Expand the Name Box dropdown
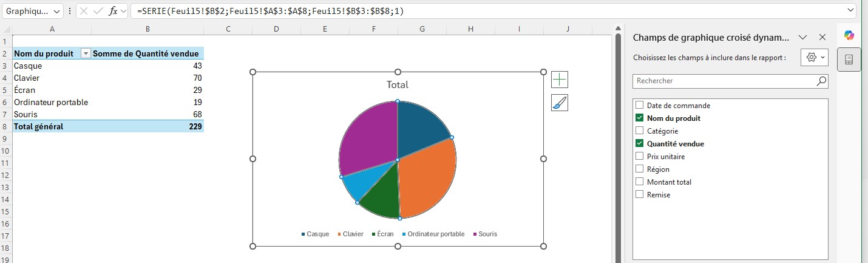Viewport: 868px width, 263px height. tap(56, 12)
